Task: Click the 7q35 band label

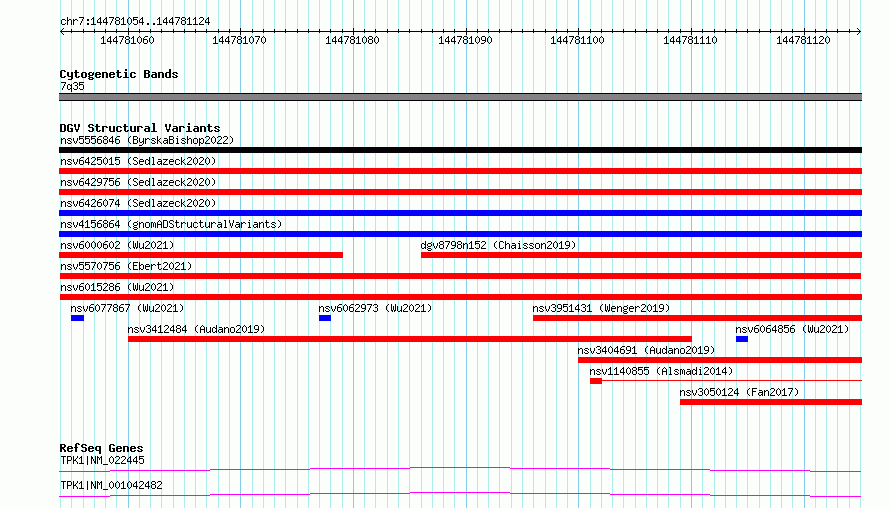Action: click(72, 86)
